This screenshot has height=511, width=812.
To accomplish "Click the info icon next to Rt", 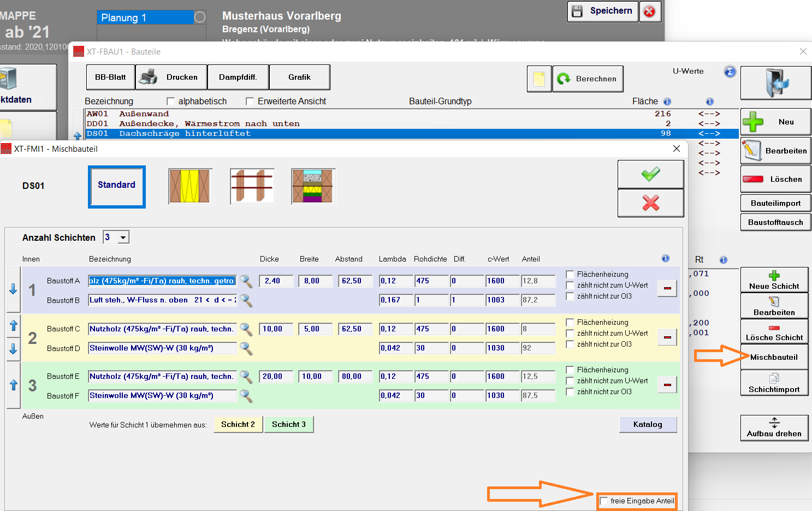I will [x=723, y=260].
